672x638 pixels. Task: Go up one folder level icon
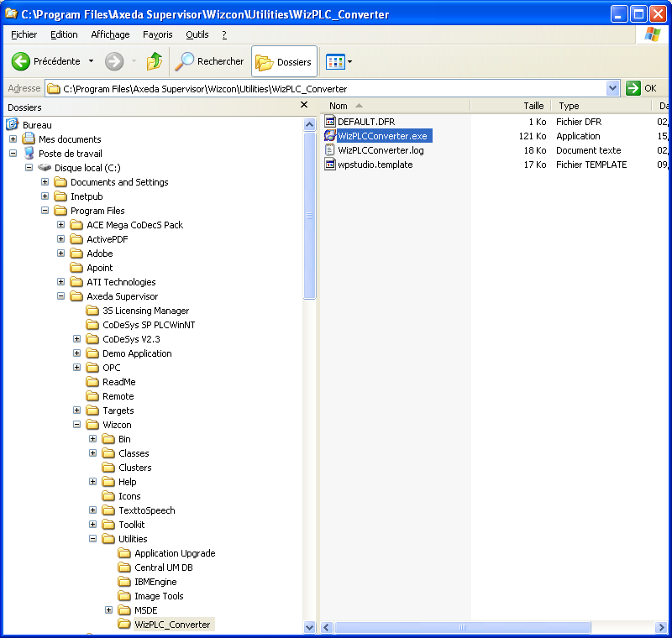[x=155, y=61]
